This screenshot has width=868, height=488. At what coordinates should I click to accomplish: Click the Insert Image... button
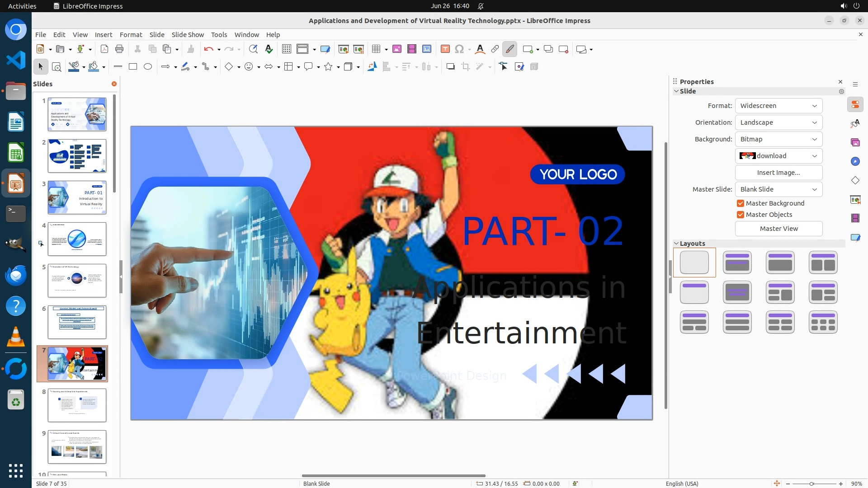[x=778, y=173]
